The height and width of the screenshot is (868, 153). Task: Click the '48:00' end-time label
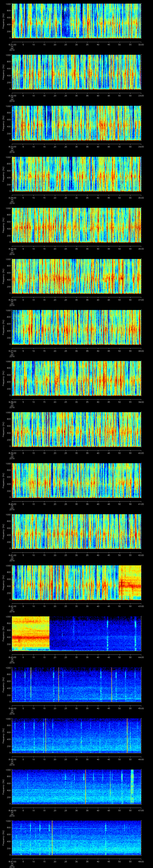(x=141, y=861)
